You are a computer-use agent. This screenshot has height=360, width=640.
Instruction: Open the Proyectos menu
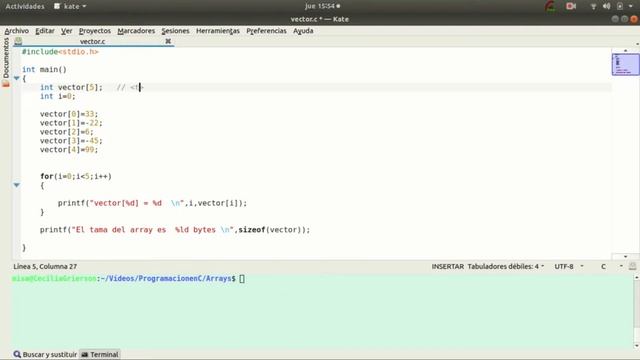(95, 31)
